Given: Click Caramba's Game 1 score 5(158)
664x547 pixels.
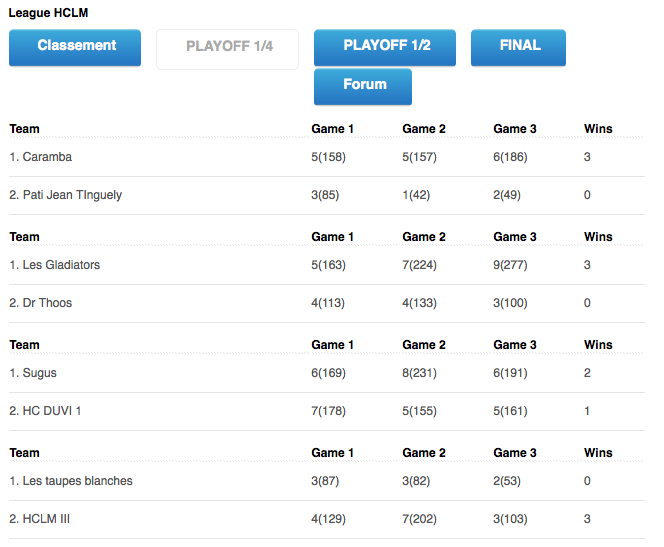Looking at the screenshot, I should [329, 157].
